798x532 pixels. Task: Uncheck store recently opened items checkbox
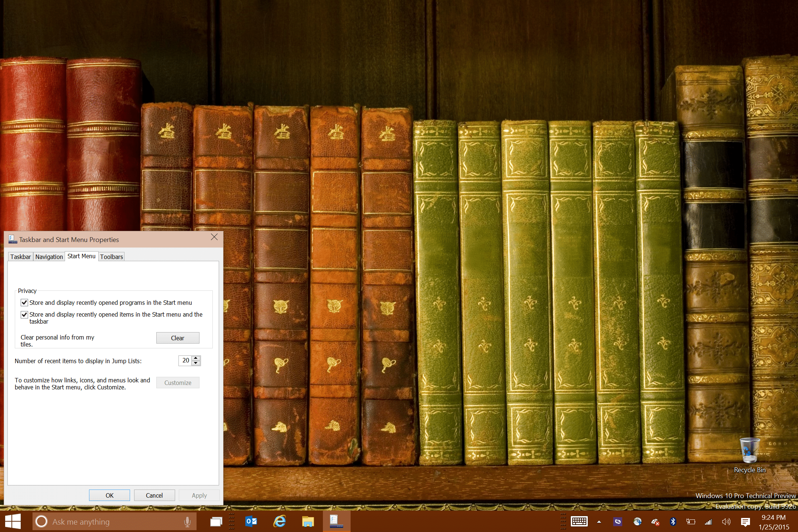(x=24, y=314)
